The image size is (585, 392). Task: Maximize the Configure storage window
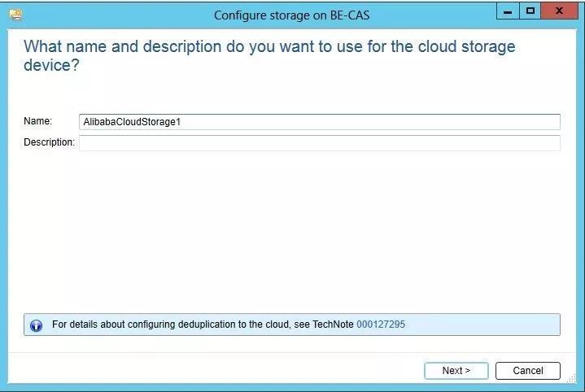[530, 11]
